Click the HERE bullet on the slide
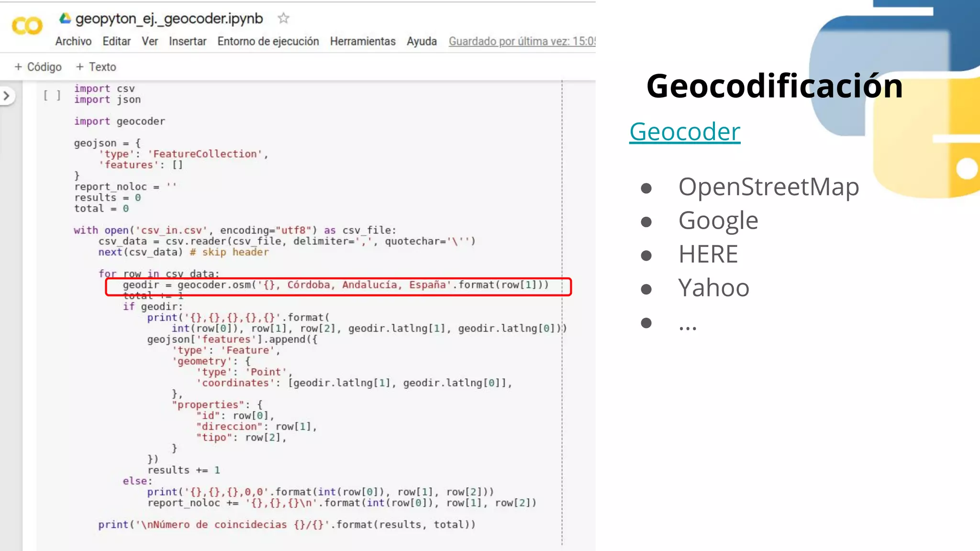 pyautogui.click(x=708, y=254)
